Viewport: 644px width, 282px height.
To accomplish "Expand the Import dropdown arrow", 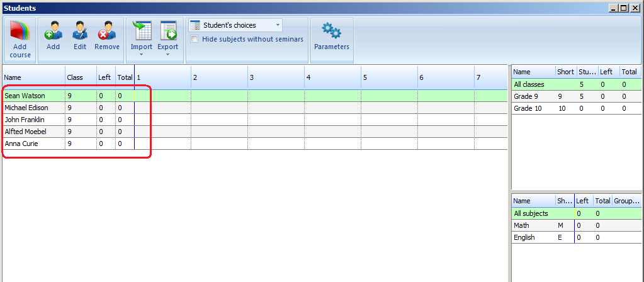I will coord(141,55).
